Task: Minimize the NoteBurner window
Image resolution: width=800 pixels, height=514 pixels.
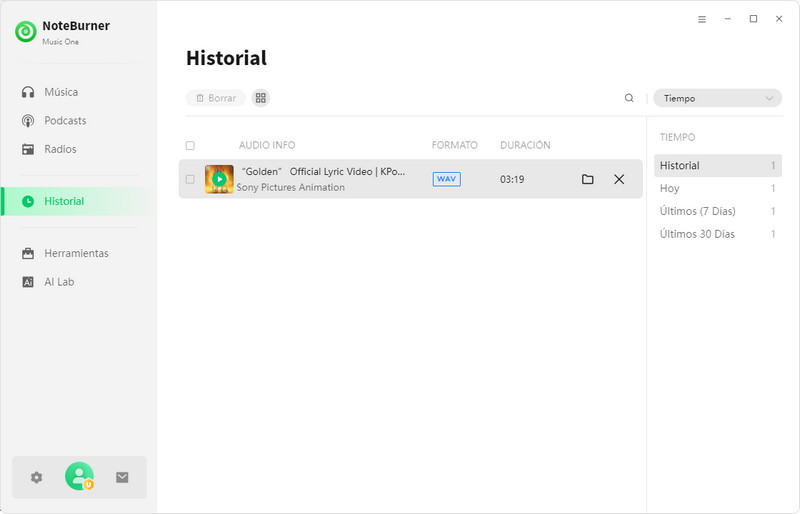Action: tap(728, 19)
